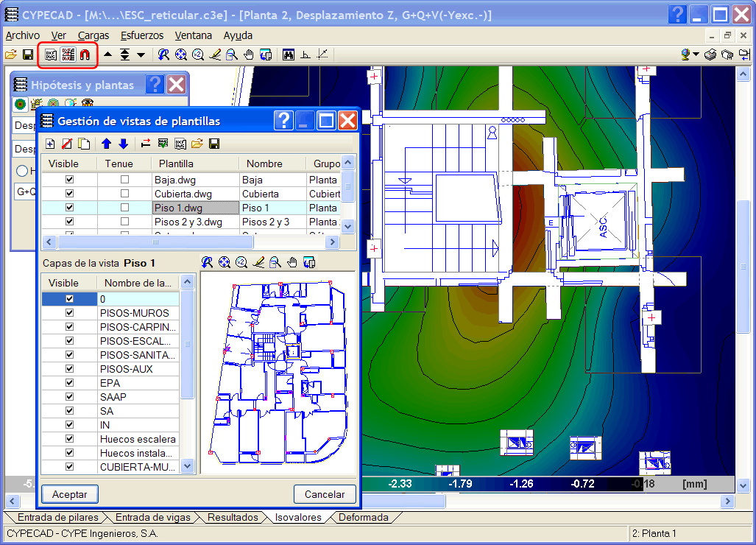This screenshot has height=545, width=756.
Task: Click the transform template red-black arrows icon
Action: [x=146, y=144]
